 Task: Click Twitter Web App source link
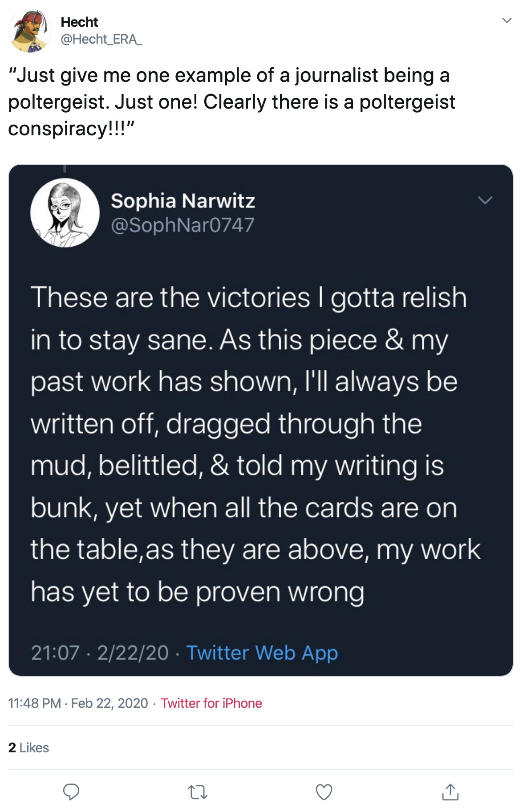[x=262, y=653]
